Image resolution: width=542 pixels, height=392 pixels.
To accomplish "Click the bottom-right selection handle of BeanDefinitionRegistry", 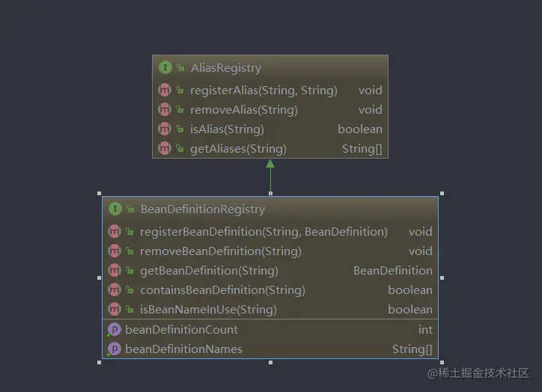I will [442, 362].
